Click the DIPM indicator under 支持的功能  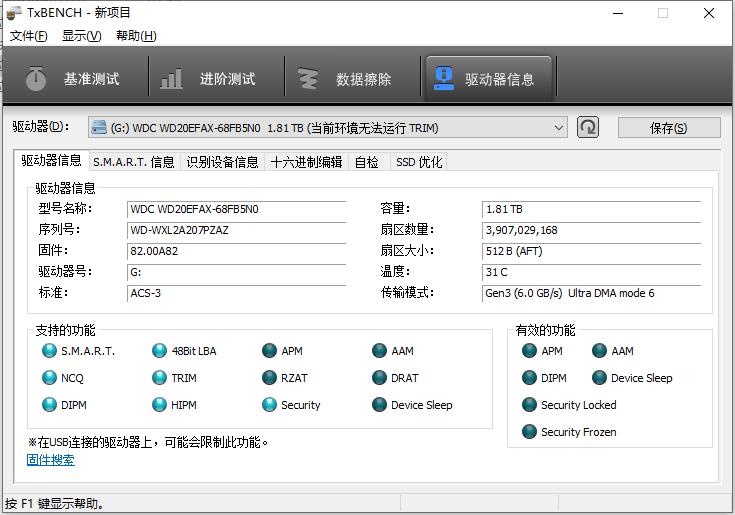tap(49, 404)
